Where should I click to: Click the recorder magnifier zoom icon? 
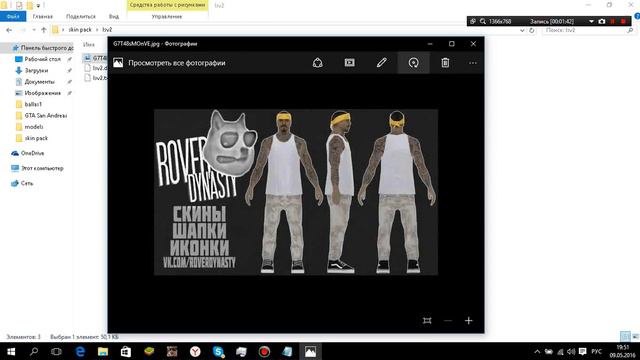click(483, 21)
